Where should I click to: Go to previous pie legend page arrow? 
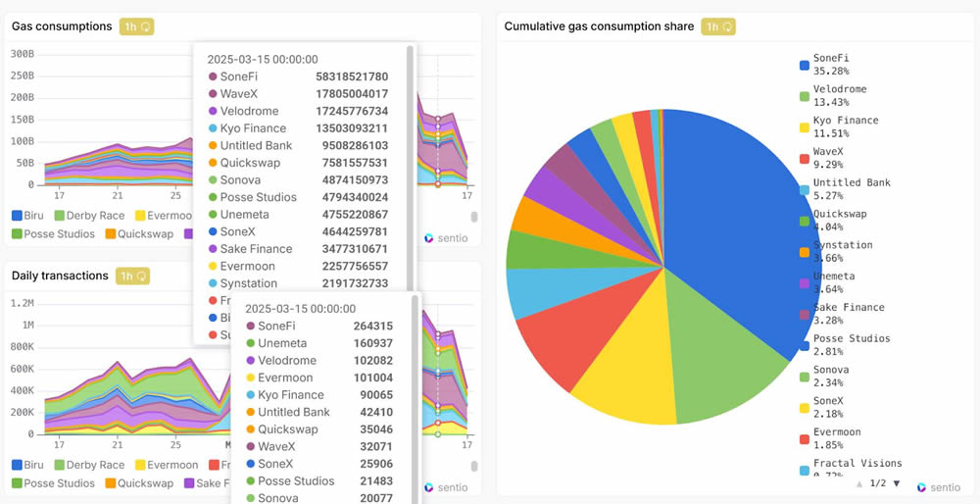tap(859, 483)
